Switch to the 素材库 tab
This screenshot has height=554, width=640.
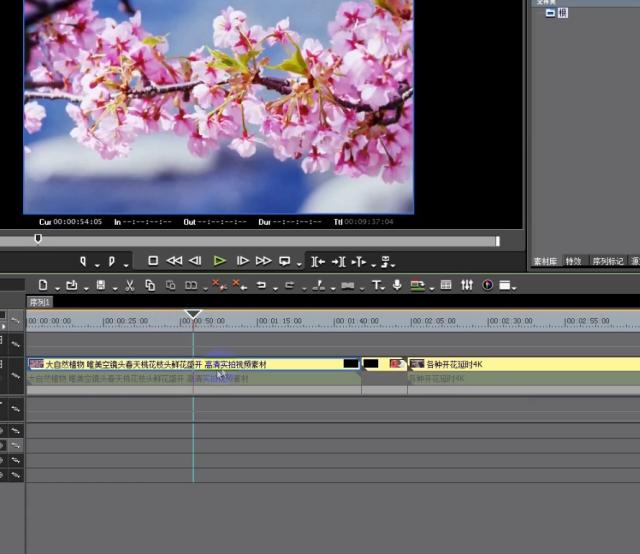tap(545, 261)
